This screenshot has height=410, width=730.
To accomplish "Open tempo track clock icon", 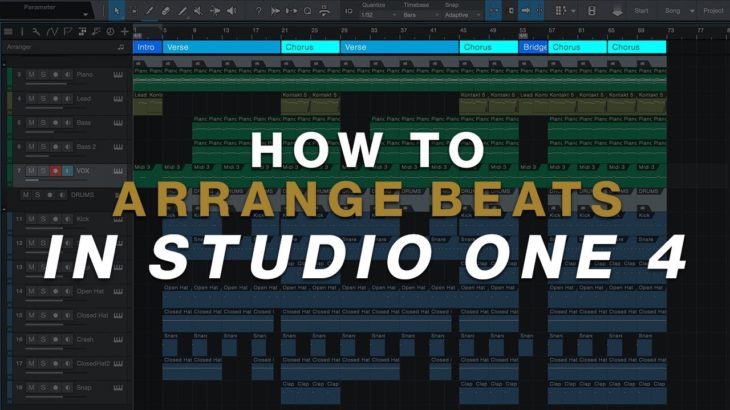I will [110, 32].
